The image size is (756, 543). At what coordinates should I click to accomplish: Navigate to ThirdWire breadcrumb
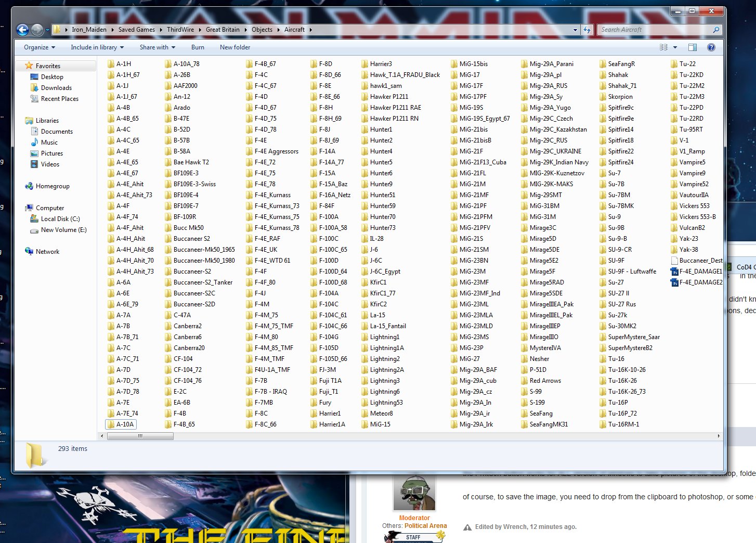(180, 30)
